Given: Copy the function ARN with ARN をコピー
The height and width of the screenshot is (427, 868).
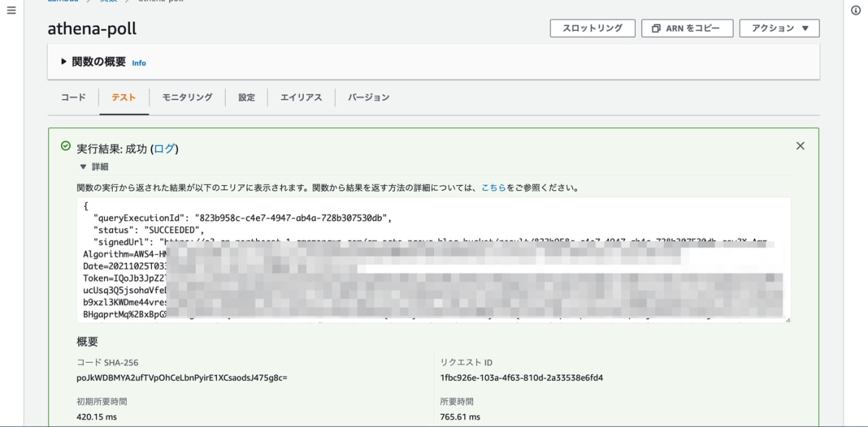Looking at the screenshot, I should [687, 28].
